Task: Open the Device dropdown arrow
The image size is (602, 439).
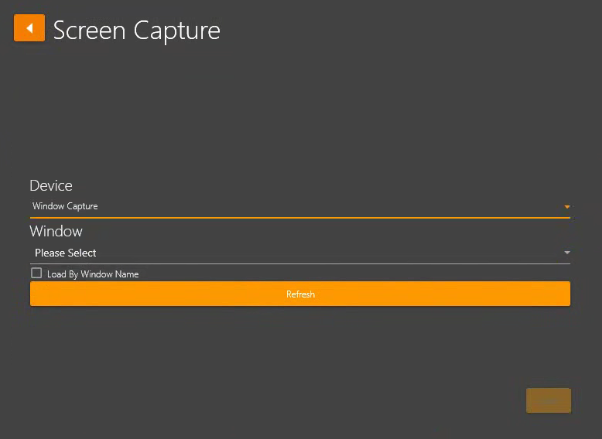Action: (566, 207)
